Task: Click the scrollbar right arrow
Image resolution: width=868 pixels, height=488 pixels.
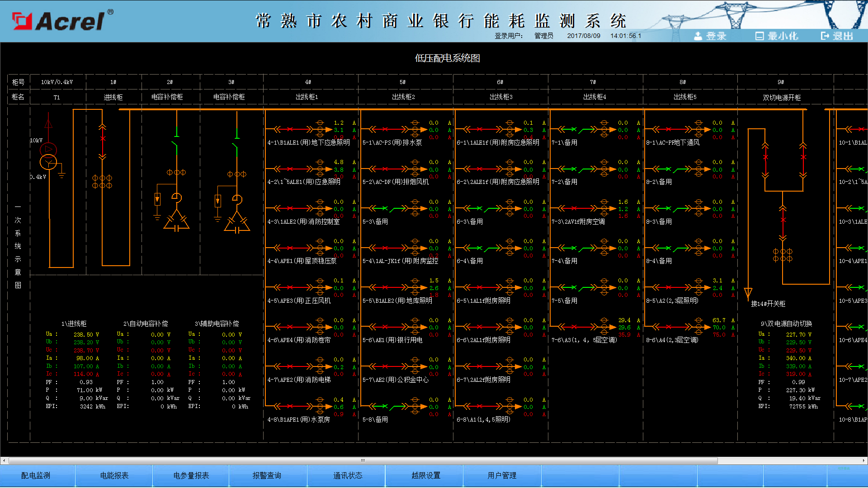Action: click(863, 460)
